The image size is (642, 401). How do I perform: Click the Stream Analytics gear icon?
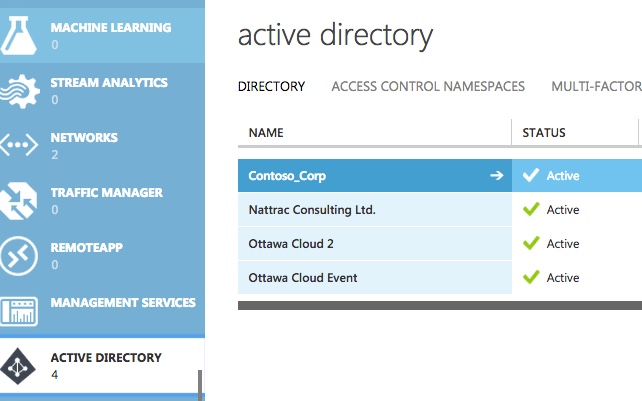pos(20,92)
